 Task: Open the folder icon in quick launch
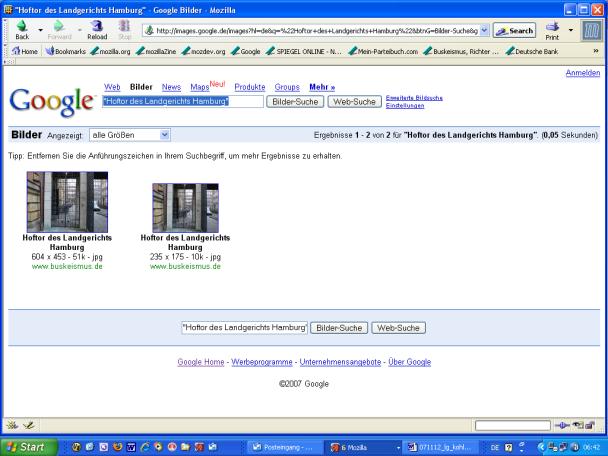[185, 447]
